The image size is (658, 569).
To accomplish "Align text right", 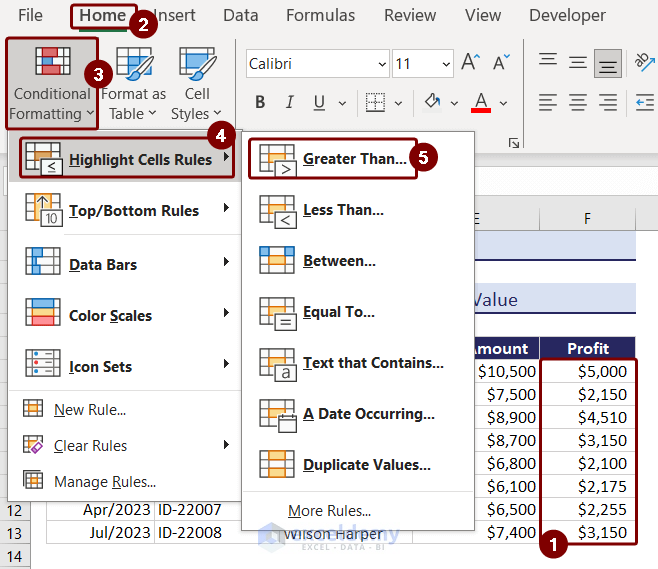I will (608, 102).
